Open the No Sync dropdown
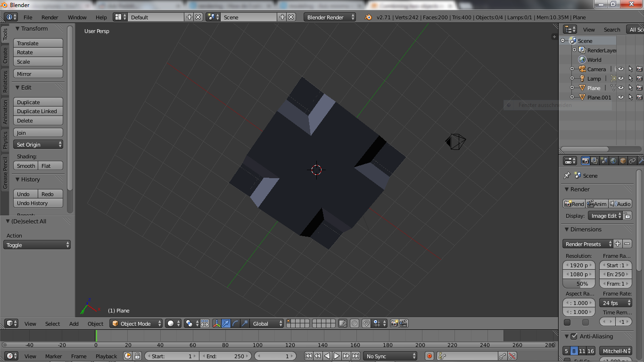The height and width of the screenshot is (362, 644). (390, 356)
